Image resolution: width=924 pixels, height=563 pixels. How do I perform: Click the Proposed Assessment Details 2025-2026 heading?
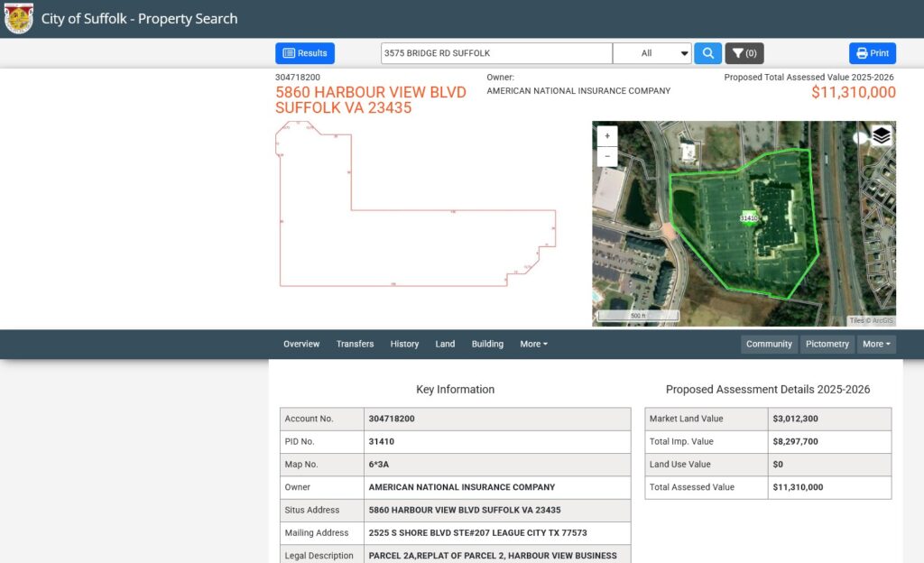click(x=768, y=389)
